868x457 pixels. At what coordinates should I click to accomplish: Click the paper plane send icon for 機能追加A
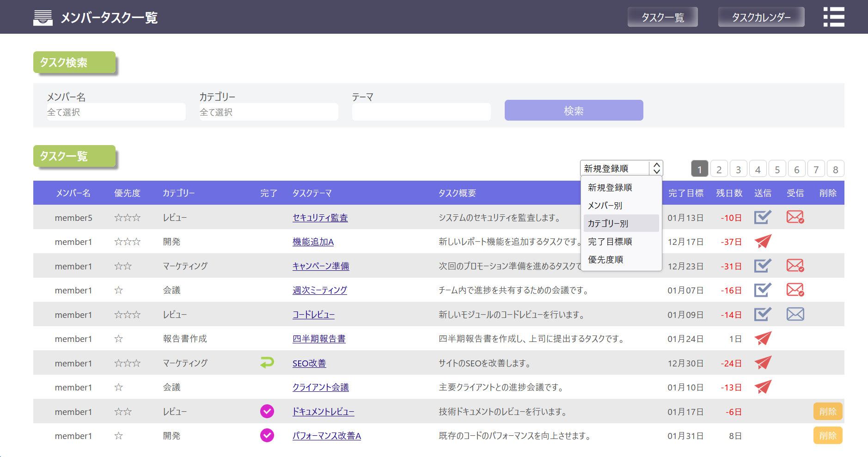[x=763, y=241]
